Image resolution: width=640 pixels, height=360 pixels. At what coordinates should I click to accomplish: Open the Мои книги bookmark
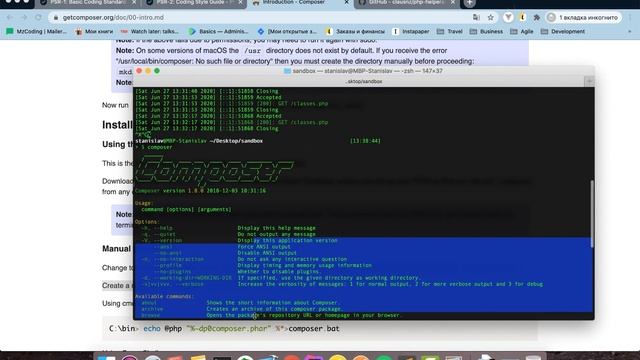[x=94, y=31]
